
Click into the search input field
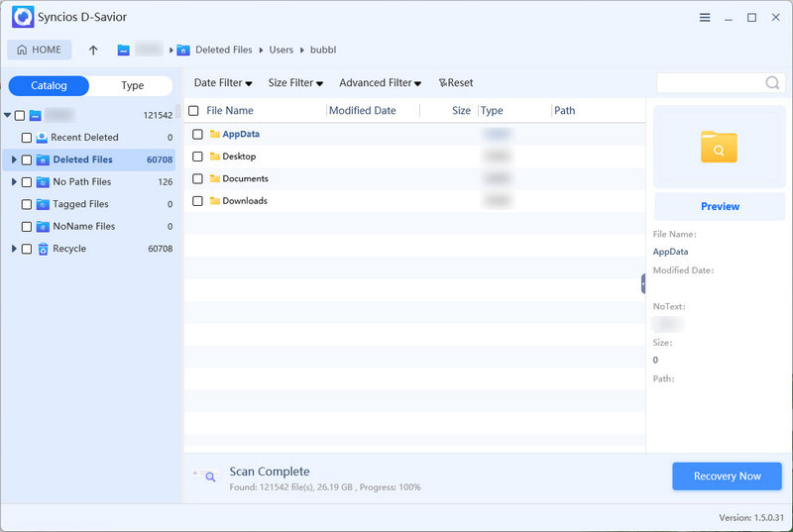711,83
